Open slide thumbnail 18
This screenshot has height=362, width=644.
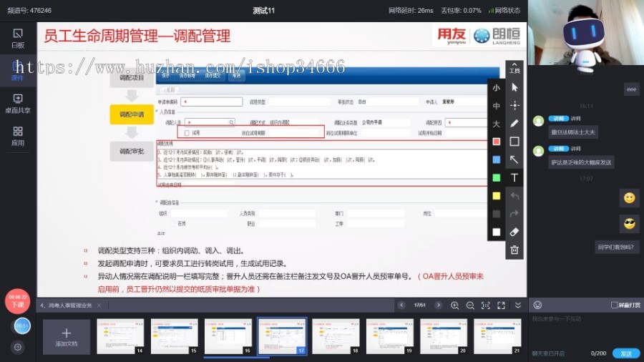pos(336,336)
